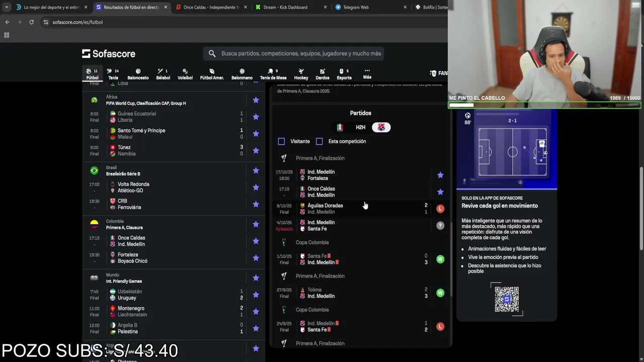
Task: Toggle favorite star for CRB vs Ferroviária
Action: click(x=256, y=204)
